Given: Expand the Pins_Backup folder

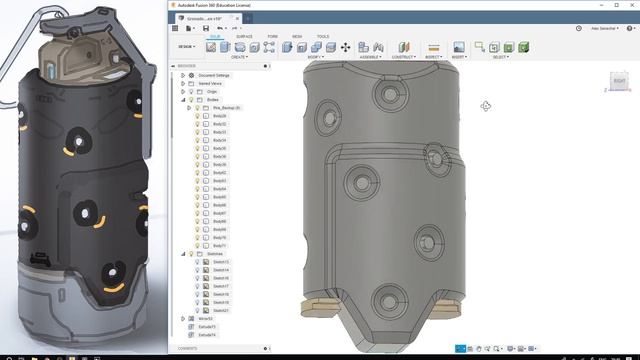Looking at the screenshot, I should [x=189, y=108].
